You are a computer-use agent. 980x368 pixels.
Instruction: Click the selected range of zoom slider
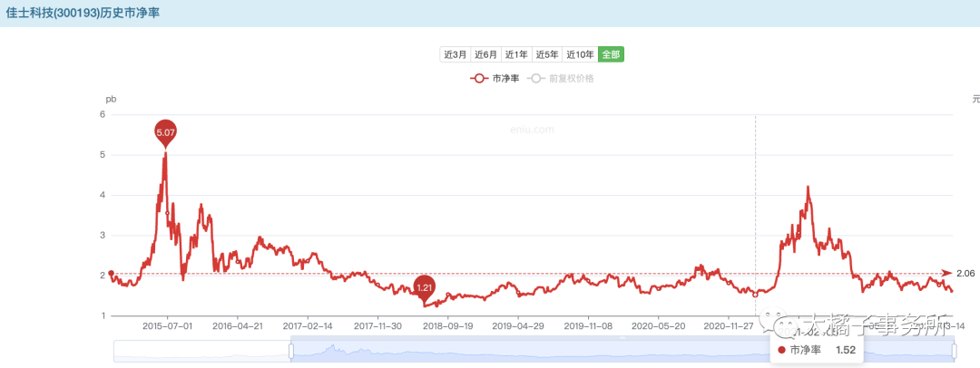(622, 352)
